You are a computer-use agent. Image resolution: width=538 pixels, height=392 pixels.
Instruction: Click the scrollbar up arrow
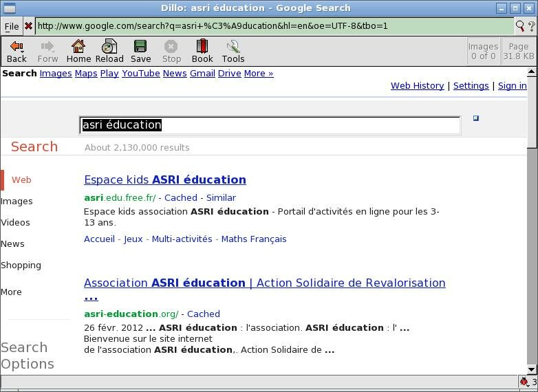tap(532, 72)
